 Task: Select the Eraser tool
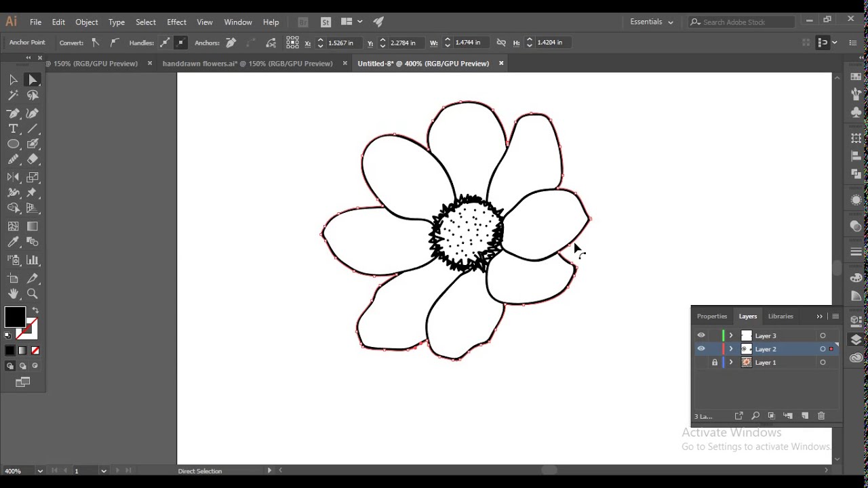click(33, 159)
